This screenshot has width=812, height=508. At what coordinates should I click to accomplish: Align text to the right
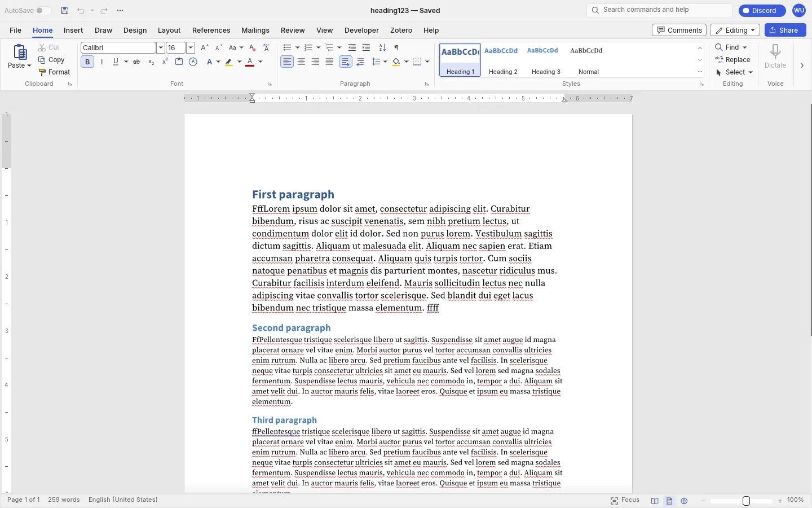point(315,62)
